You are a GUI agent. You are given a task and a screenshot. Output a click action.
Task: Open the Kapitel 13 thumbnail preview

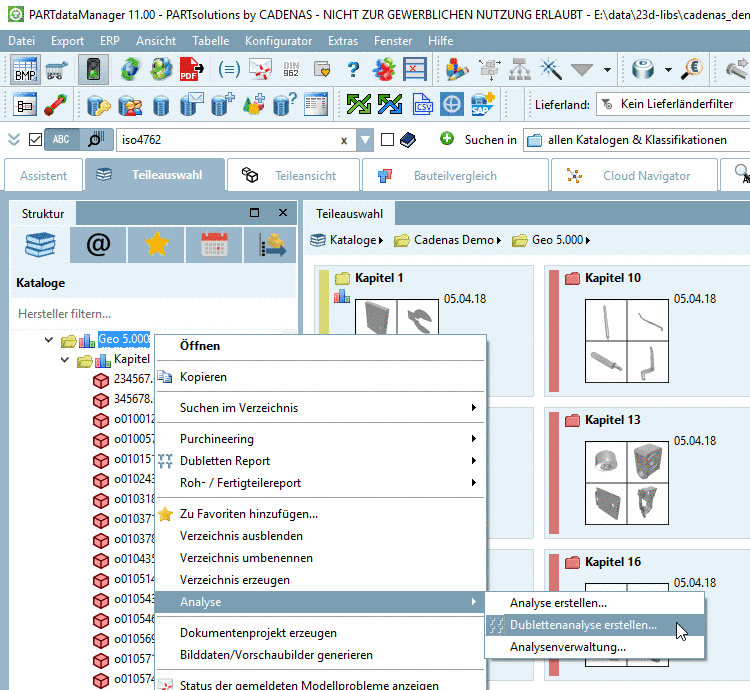(x=627, y=483)
